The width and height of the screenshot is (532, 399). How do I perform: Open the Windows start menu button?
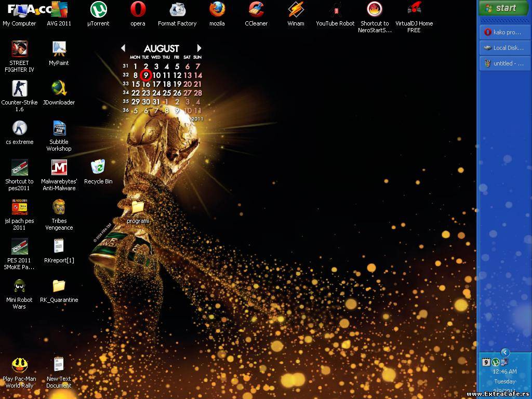click(x=503, y=8)
